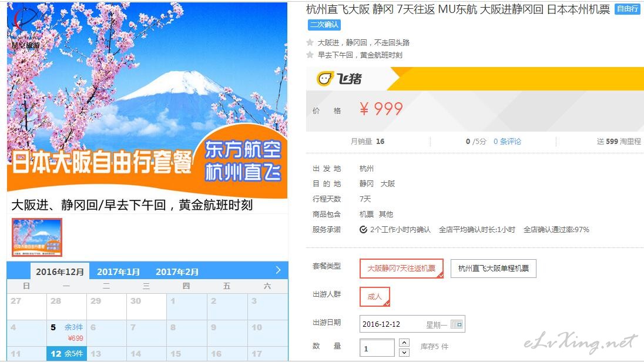The image size is (644, 362).
Task: Switch calendar to 2017年1月 tab
Action: (x=118, y=272)
